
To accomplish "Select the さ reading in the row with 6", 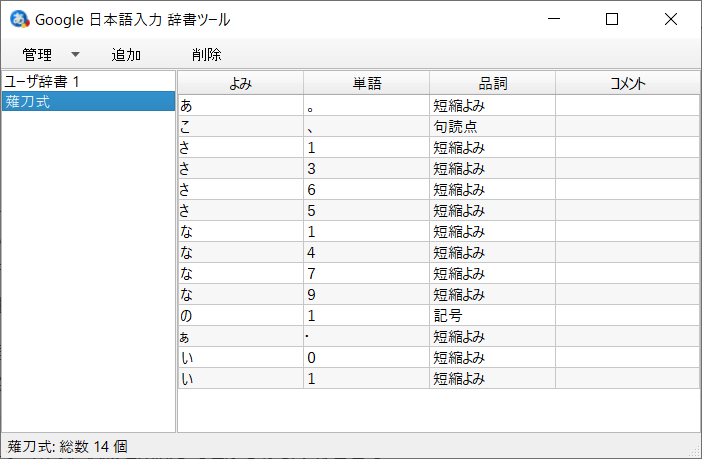I will tap(241, 190).
